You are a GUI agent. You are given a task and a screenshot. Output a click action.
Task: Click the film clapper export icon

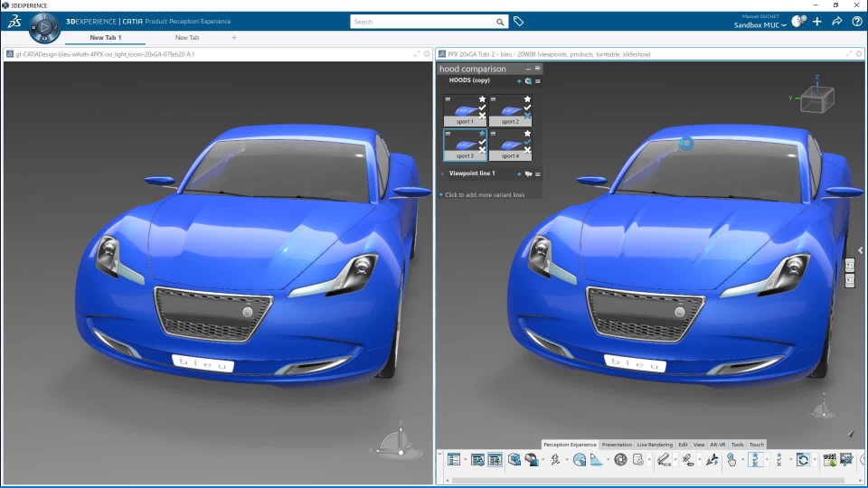tap(830, 459)
